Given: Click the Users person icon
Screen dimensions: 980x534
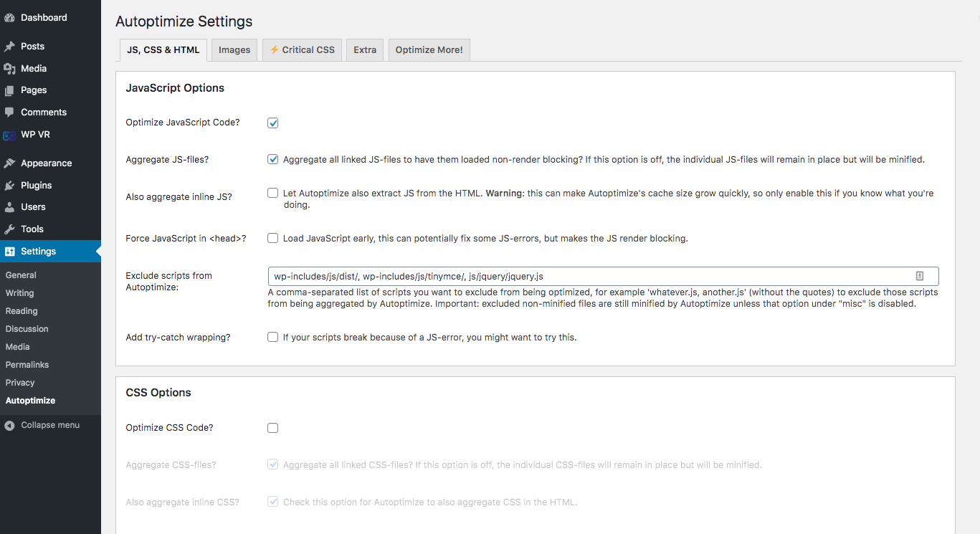Looking at the screenshot, I should 9,207.
